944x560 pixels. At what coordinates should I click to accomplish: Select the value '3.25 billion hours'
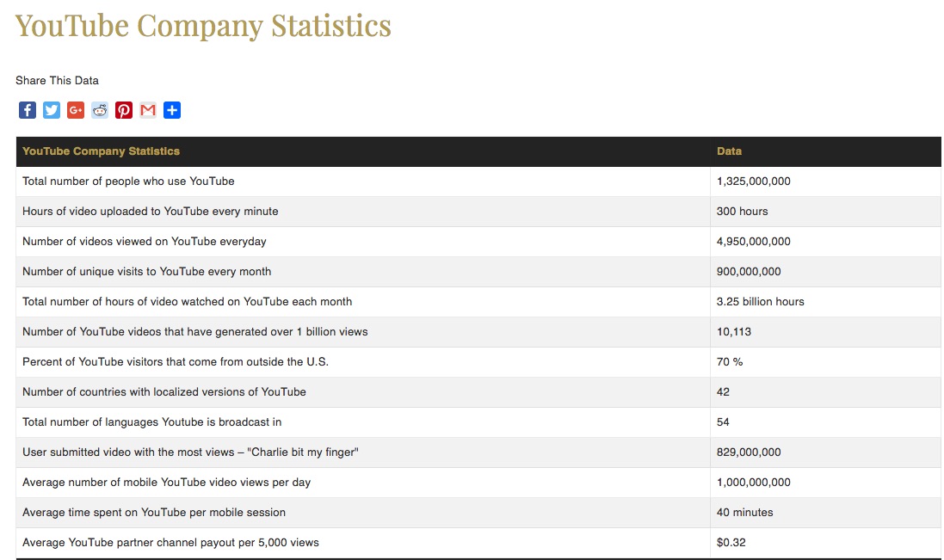tap(761, 301)
